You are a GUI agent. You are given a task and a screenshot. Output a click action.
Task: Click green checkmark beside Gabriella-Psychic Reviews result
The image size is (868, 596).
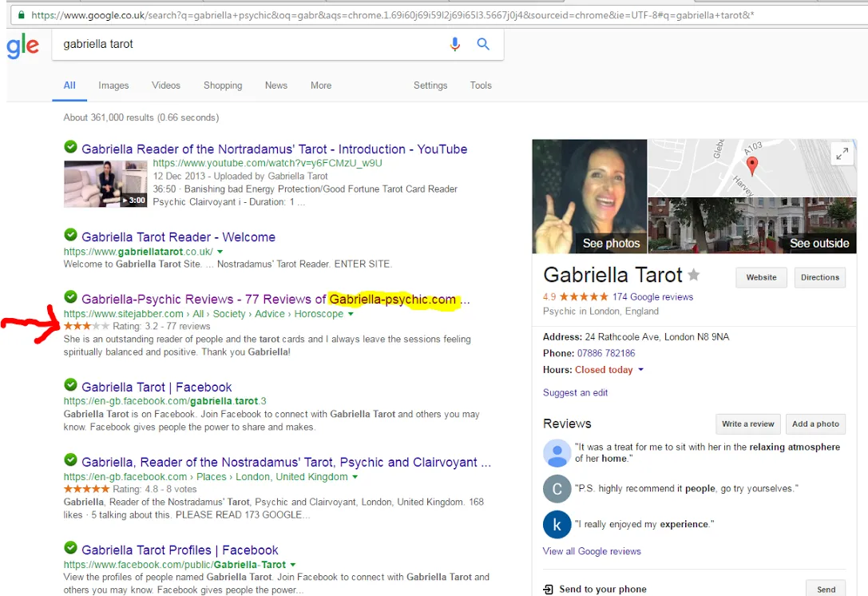click(71, 298)
